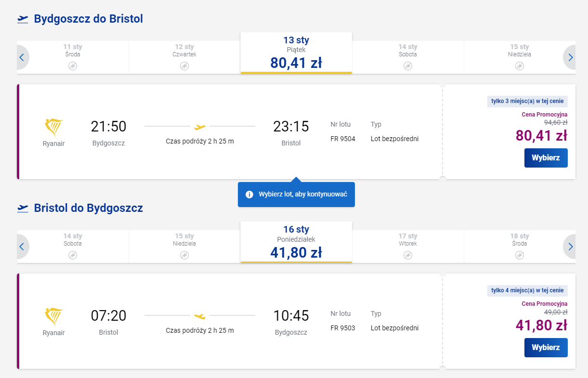Show earlier outbound dates with left arrow

[22, 57]
